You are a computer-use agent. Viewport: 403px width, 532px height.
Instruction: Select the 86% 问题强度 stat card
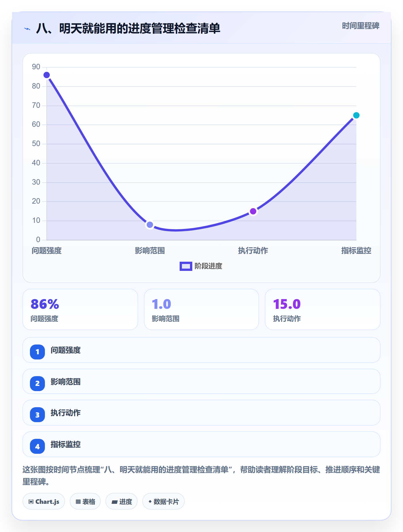(80, 309)
